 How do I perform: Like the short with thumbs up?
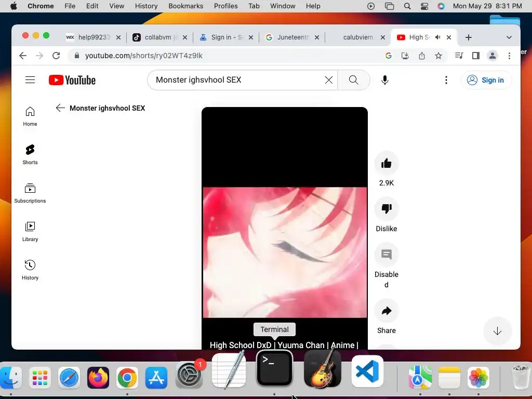point(387,164)
